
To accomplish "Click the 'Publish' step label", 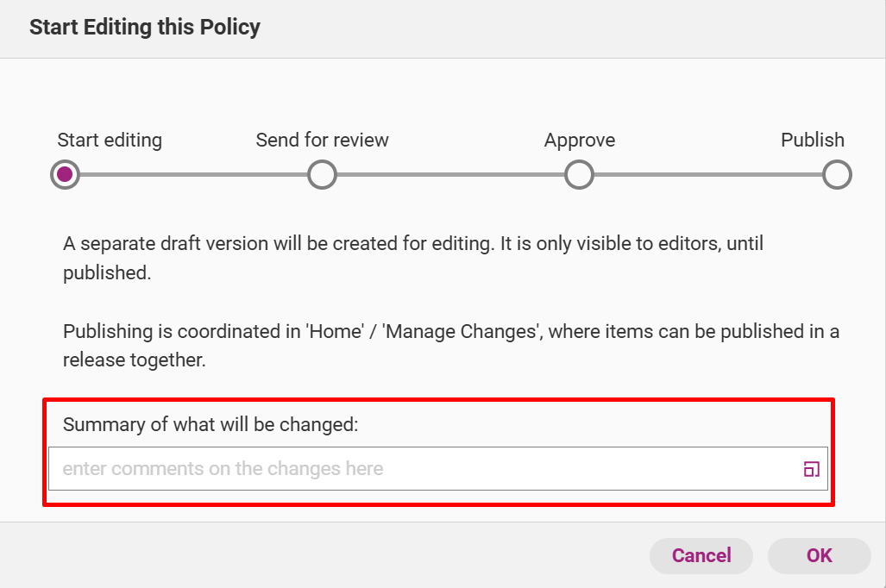I will pos(813,140).
